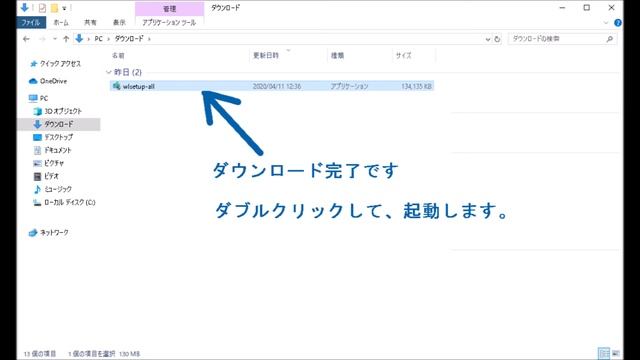The height and width of the screenshot is (360, 640).
Task: Open ドキュメント in navigation pane
Action: [x=52, y=150]
